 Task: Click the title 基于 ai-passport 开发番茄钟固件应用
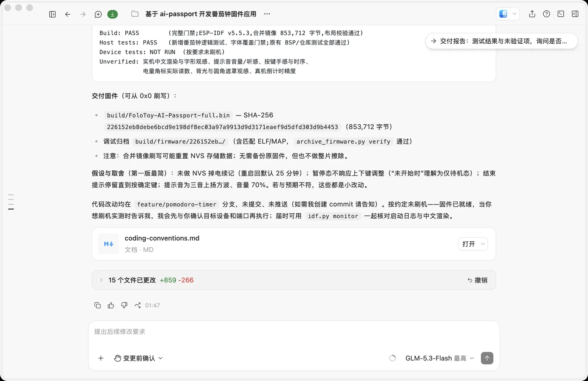coord(201,14)
